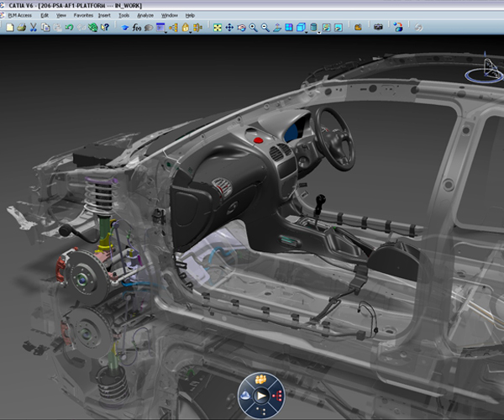Viewport: 504px width, 420px height.
Task: Expand the render style cylinder dropdown
Action: (320, 30)
